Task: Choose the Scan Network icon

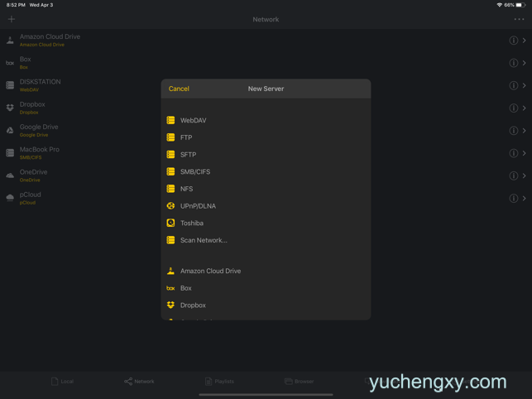Action: 170,240
